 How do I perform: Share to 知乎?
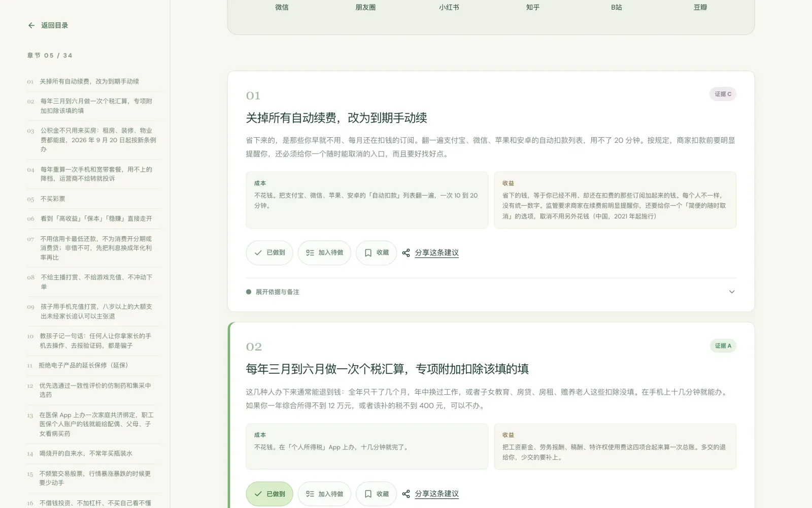pyautogui.click(x=533, y=7)
